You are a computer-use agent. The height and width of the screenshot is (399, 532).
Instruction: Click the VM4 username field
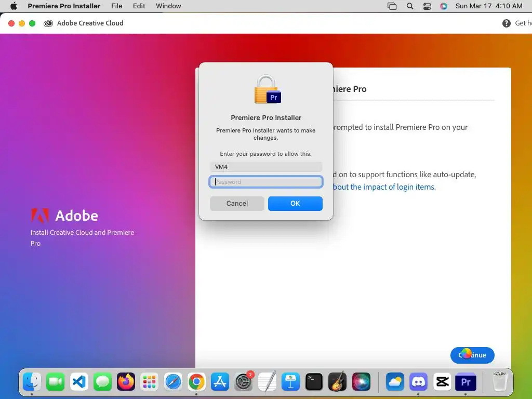[x=265, y=167]
